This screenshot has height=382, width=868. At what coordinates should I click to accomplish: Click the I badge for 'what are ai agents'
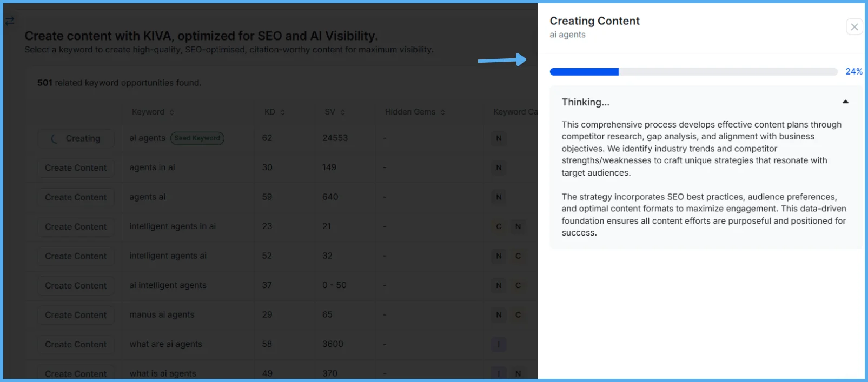[x=499, y=344]
